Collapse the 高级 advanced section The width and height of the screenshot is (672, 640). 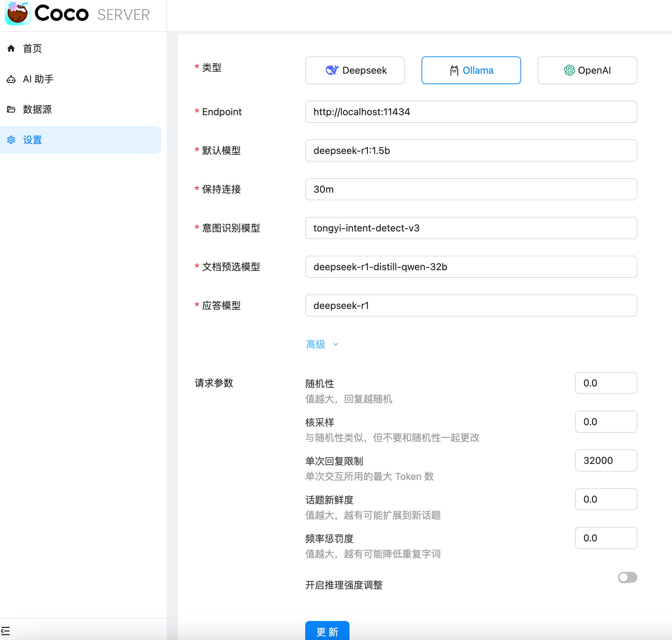316,344
